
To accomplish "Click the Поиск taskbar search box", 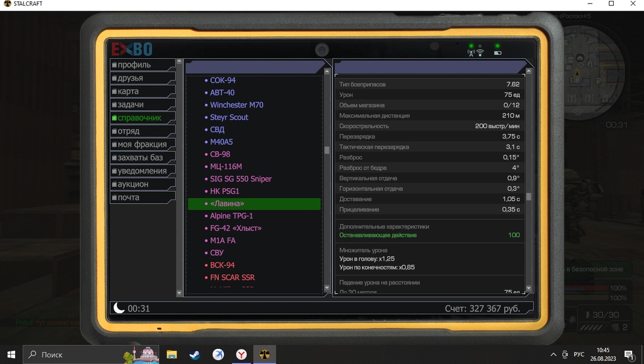I will pyautogui.click(x=91, y=354).
